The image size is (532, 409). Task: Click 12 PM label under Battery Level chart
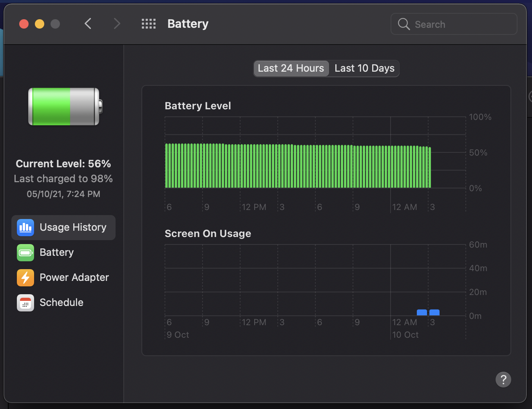(x=254, y=207)
